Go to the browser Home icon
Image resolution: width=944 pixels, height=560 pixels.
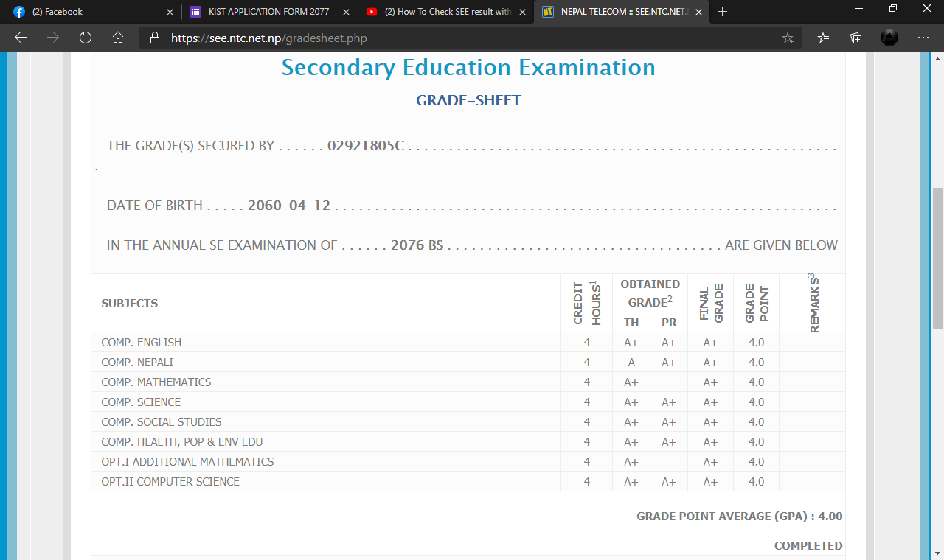[x=118, y=38]
